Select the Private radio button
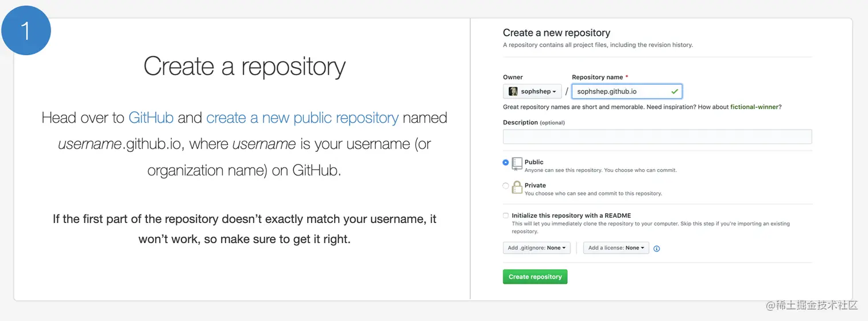This screenshot has width=868, height=321. [506, 186]
